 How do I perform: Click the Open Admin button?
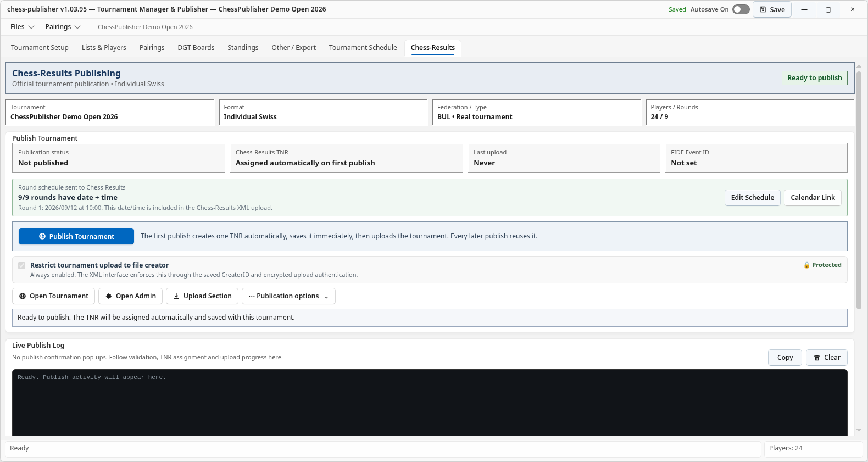[x=131, y=296]
